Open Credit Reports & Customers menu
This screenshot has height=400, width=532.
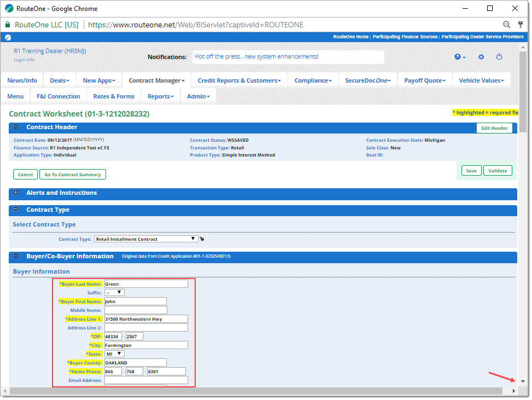click(239, 80)
